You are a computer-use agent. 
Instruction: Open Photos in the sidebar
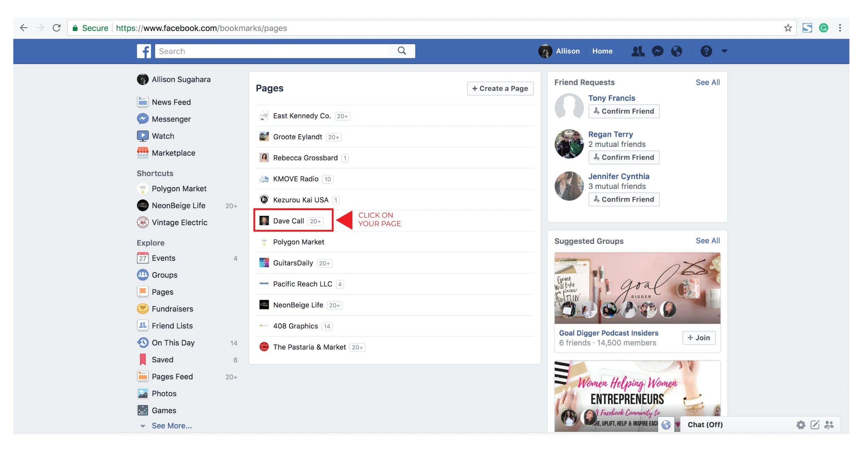(157, 393)
